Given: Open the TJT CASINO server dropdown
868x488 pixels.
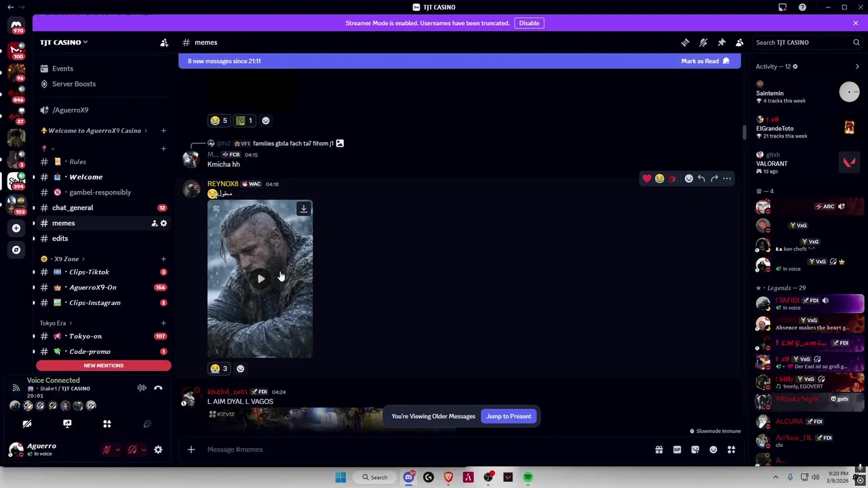Looking at the screenshot, I should (64, 42).
